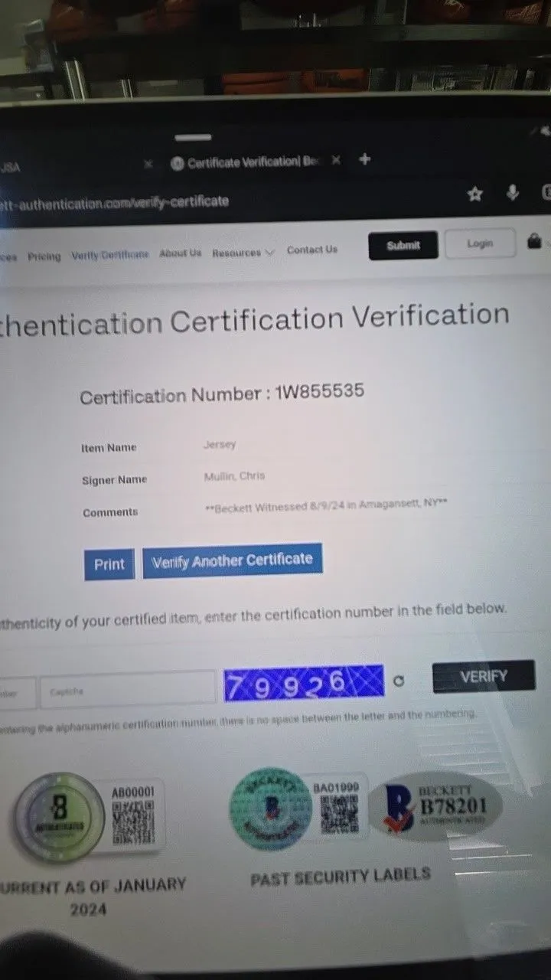The width and height of the screenshot is (551, 980).
Task: Open the shopping bag cart icon
Action: click(x=535, y=242)
